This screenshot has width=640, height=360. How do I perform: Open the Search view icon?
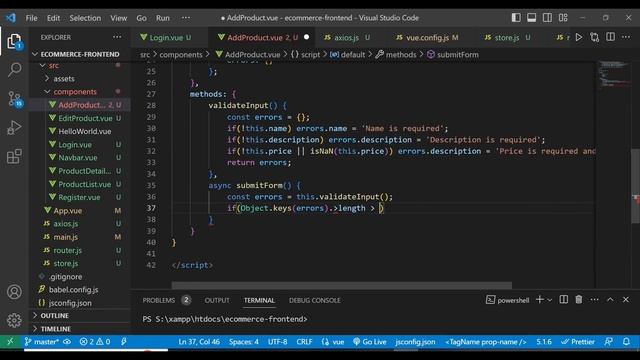[x=15, y=70]
